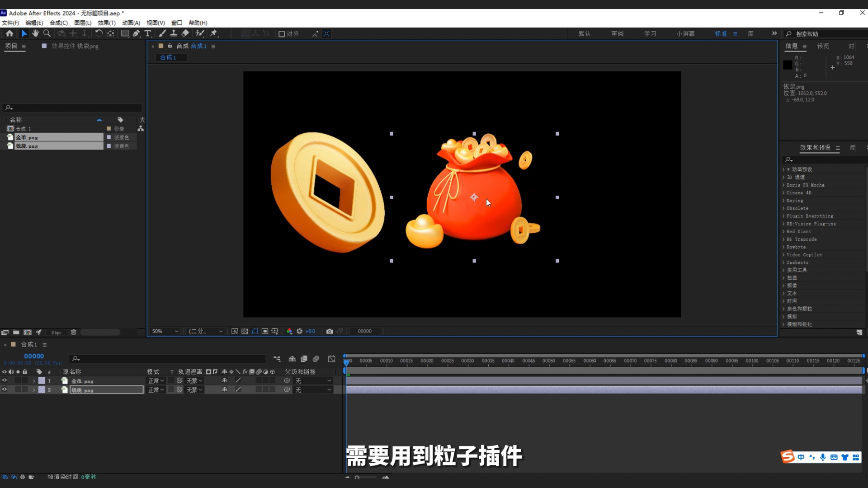Image resolution: width=868 pixels, height=488 pixels.
Task: Click the label color swatch of 金币.png
Action: pyautogui.click(x=42, y=381)
